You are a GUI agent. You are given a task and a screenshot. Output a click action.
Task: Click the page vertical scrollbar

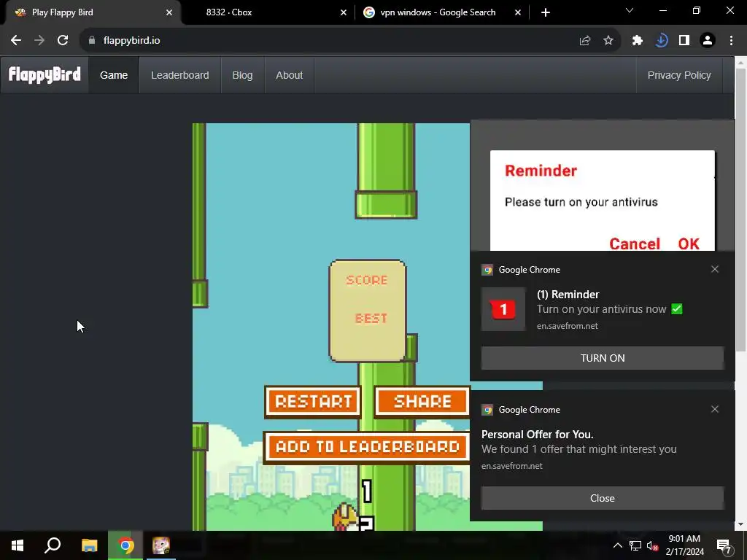pos(741,209)
